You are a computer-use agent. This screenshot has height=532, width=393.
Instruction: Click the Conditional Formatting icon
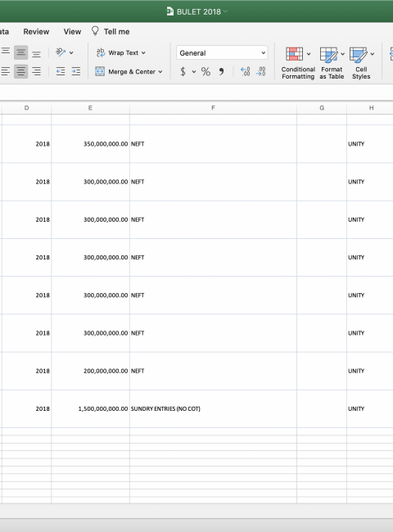point(294,54)
